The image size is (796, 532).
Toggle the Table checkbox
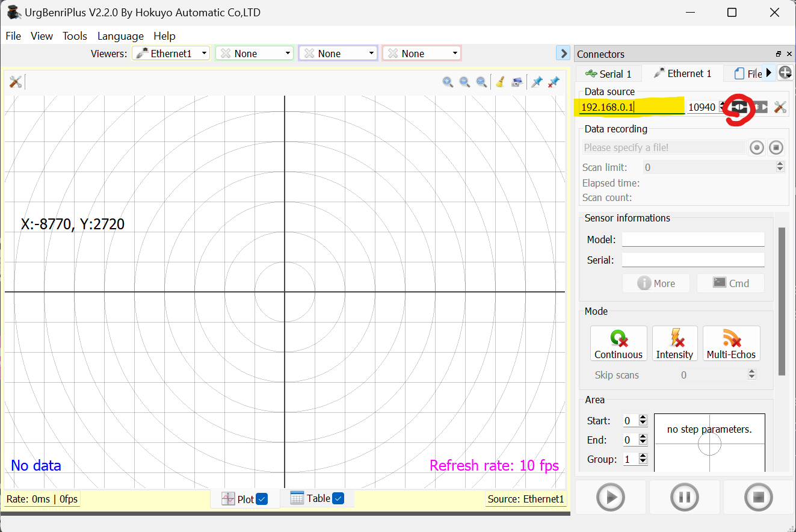[x=338, y=498]
